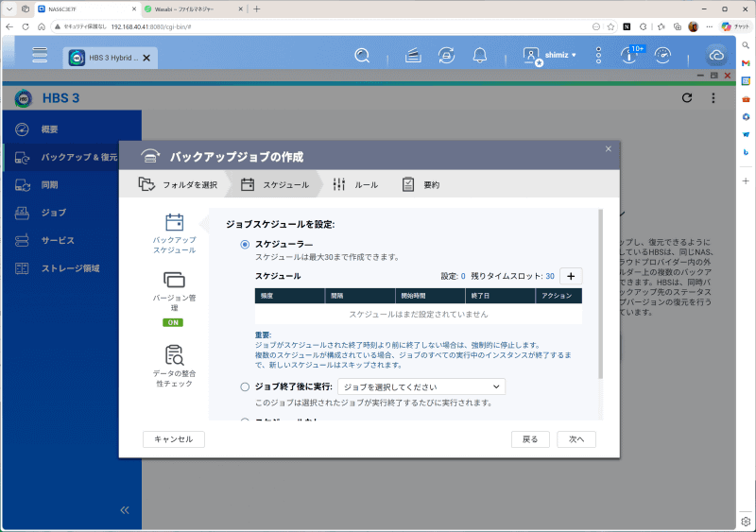756x532 pixels.
Task: Open the dashboard gauge icon
Action: [663, 56]
